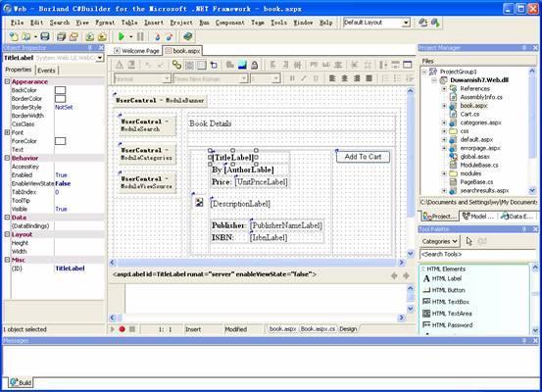The width and height of the screenshot is (542, 392).
Task: Click the Search Tools input field
Action: tap(477, 254)
